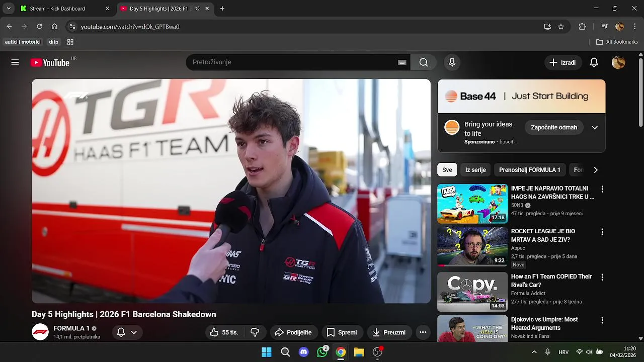
Task: Select the Iz serije filter chip
Action: [x=475, y=170]
